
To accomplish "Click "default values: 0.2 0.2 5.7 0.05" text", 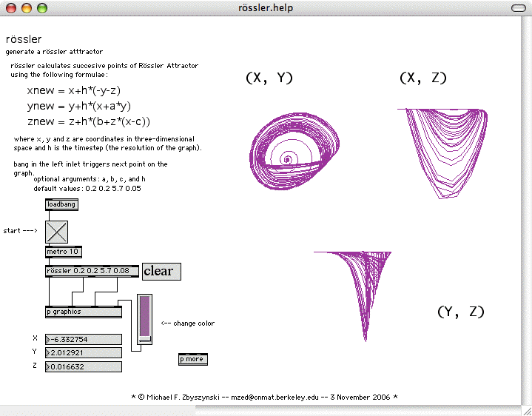I will coord(87,188).
